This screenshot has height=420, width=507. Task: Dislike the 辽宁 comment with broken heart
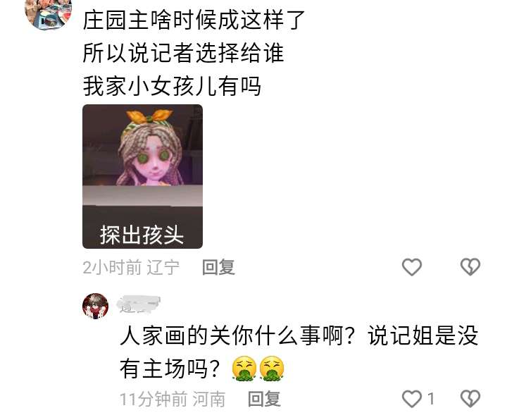pyautogui.click(x=470, y=267)
